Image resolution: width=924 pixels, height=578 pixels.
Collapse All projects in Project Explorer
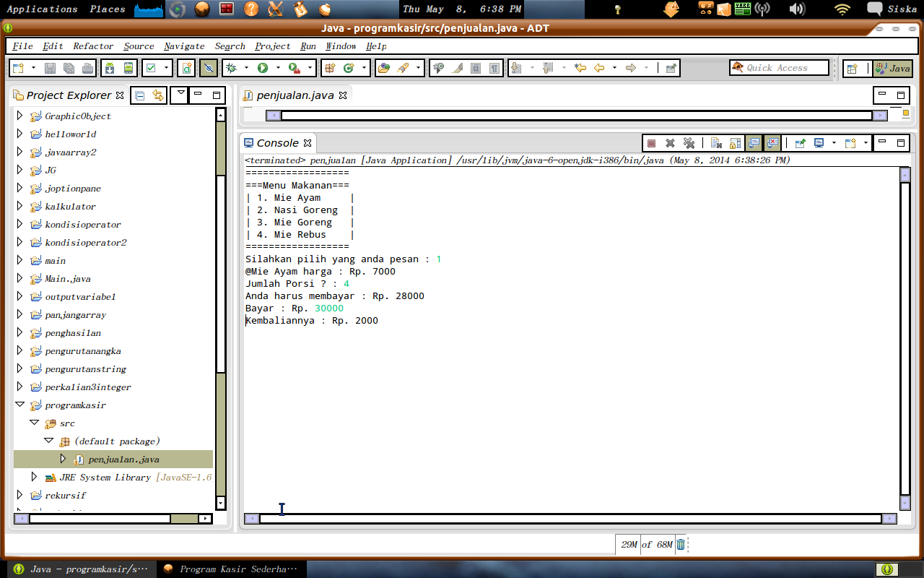coord(140,95)
